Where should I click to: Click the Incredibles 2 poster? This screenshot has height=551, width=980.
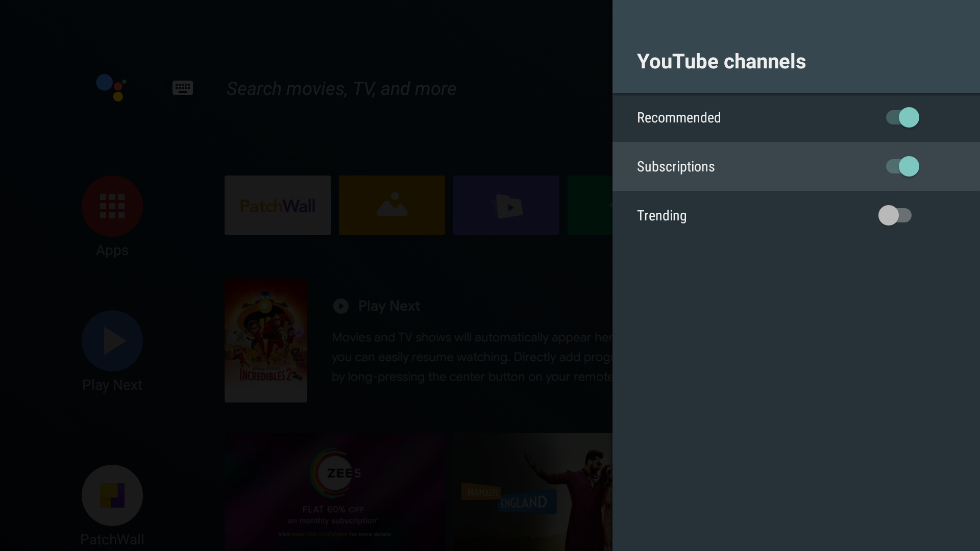tap(265, 340)
